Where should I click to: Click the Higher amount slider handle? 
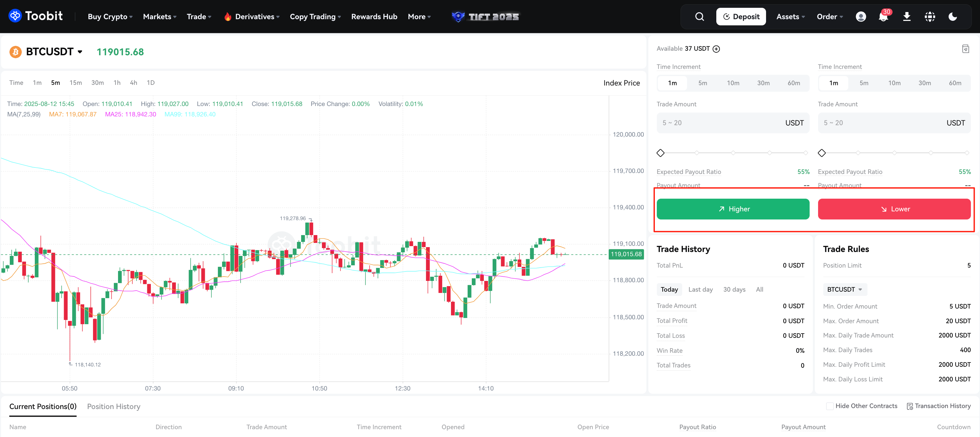pyautogui.click(x=660, y=153)
